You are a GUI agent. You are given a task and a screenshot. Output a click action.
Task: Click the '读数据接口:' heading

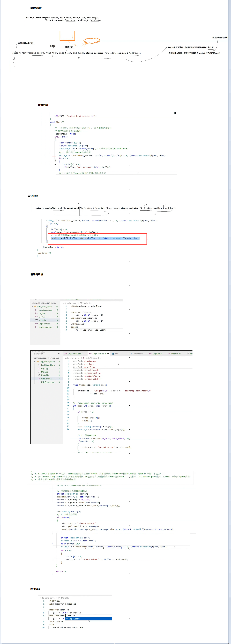[36, 8]
